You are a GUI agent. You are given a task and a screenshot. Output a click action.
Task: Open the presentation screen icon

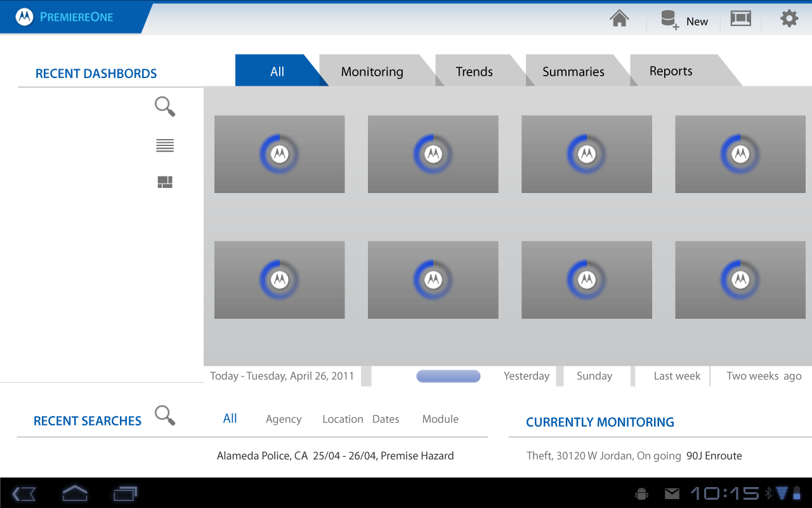[740, 18]
